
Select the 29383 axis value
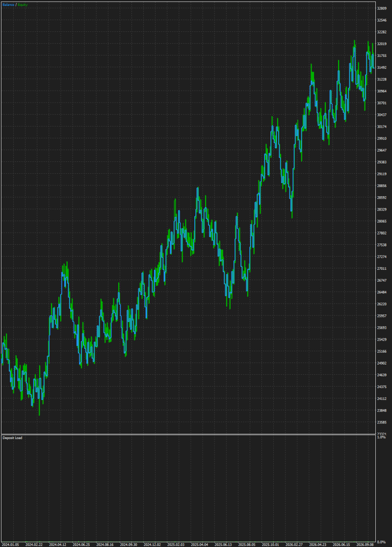click(x=382, y=162)
